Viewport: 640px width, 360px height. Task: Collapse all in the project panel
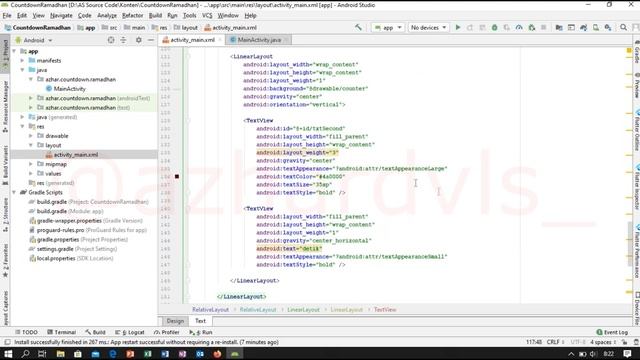coord(123,40)
